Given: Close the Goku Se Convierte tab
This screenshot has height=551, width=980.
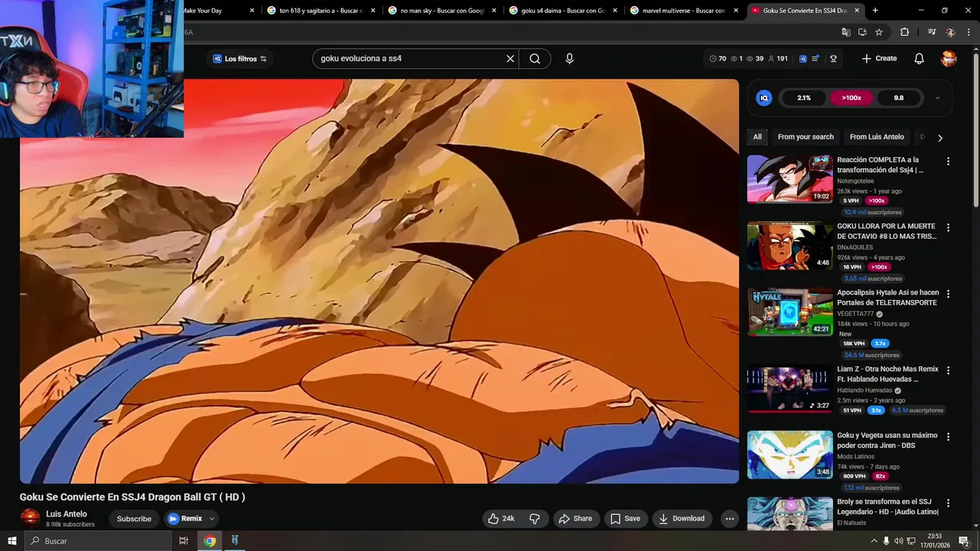Looking at the screenshot, I should click(857, 11).
